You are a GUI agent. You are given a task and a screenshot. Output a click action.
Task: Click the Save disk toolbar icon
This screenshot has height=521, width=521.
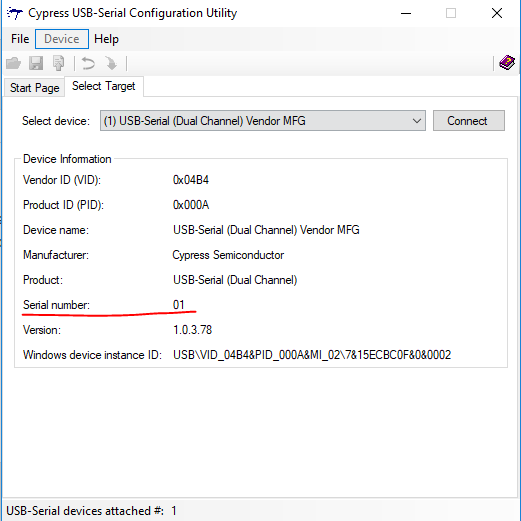tap(36, 63)
